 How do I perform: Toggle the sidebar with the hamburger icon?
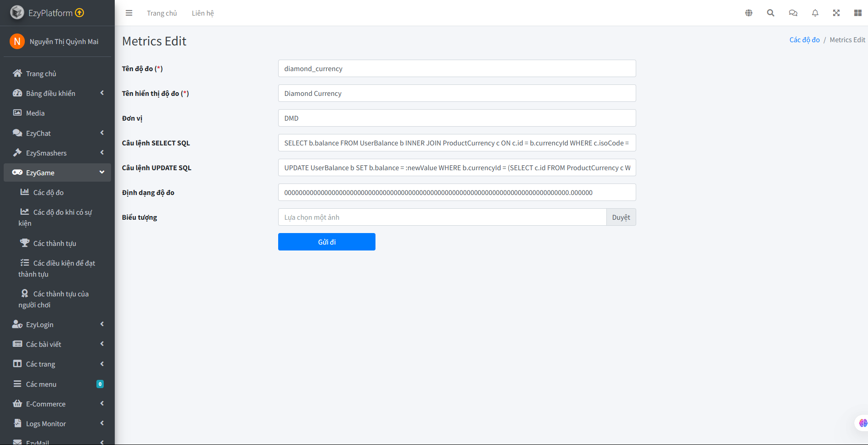[129, 13]
